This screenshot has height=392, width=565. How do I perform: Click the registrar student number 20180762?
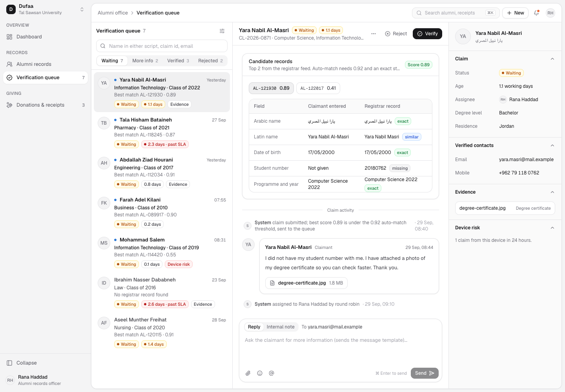(375, 168)
